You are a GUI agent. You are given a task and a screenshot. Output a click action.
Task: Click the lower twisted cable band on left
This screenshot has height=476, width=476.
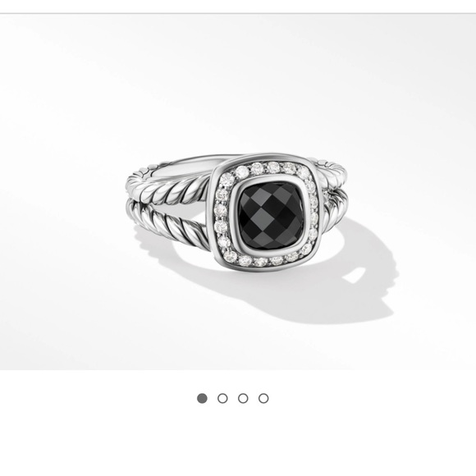click(x=170, y=223)
